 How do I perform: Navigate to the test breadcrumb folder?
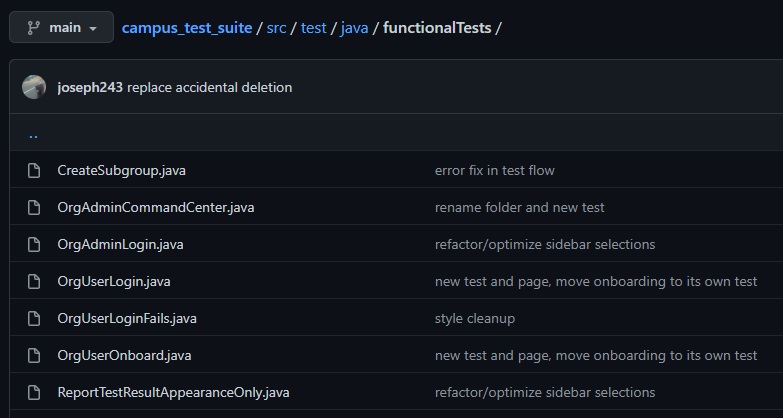[313, 28]
